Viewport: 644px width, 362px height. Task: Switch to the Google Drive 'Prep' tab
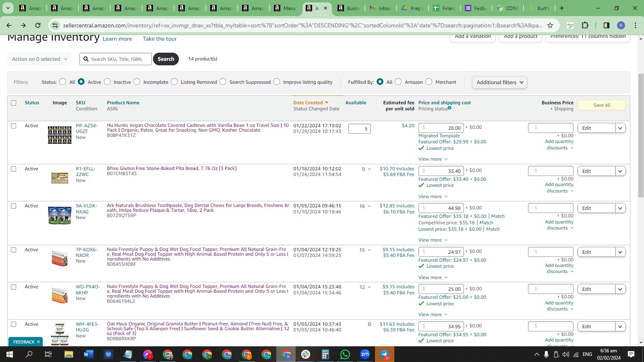(x=412, y=8)
